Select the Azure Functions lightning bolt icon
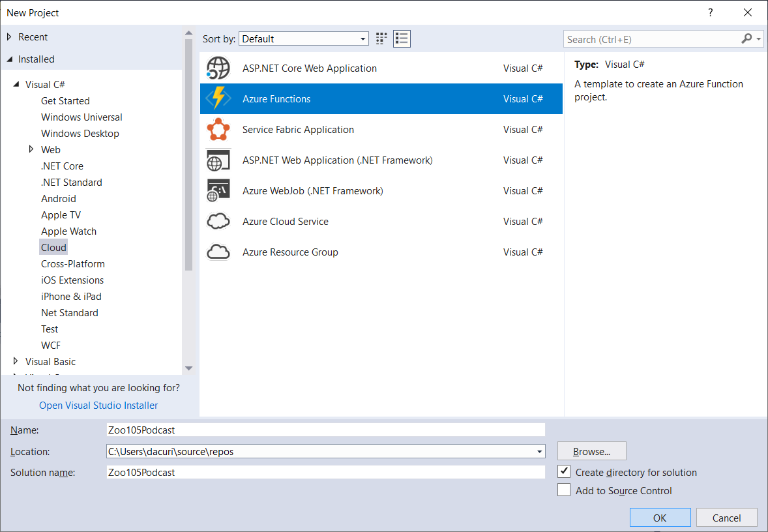768x532 pixels. tap(218, 98)
